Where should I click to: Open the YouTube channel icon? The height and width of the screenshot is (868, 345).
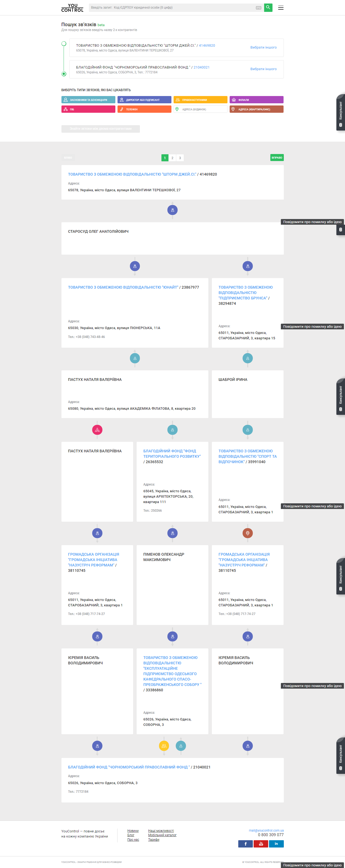(x=261, y=843)
